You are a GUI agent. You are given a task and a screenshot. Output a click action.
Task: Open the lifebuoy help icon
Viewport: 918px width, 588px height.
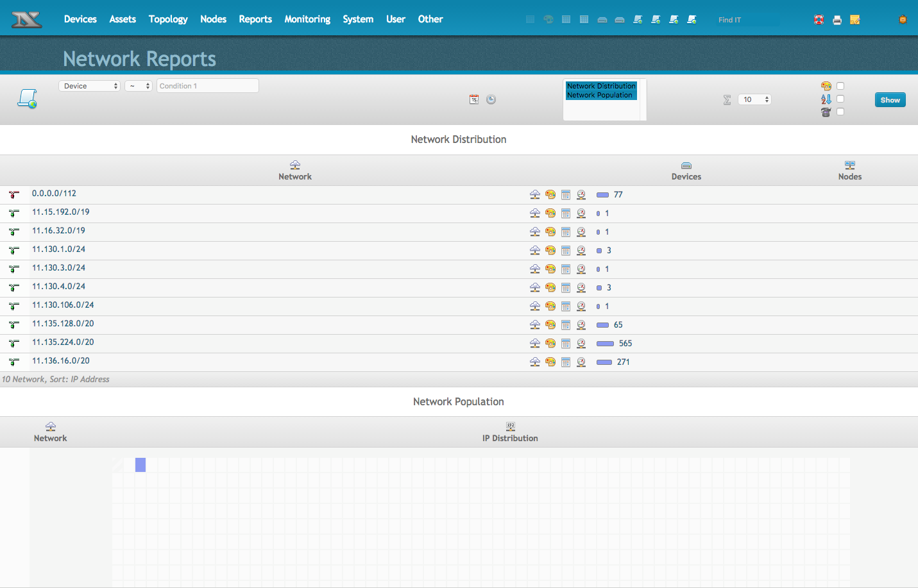(x=819, y=20)
